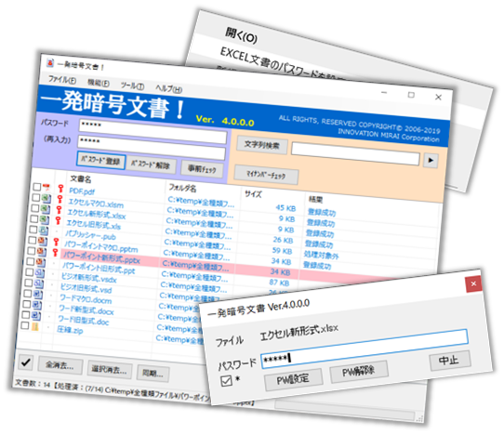Choose 開く(O) in the background context menu

click(241, 35)
